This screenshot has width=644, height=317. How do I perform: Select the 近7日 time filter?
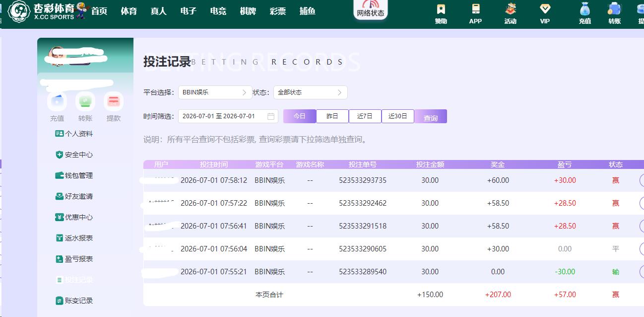tap(365, 116)
